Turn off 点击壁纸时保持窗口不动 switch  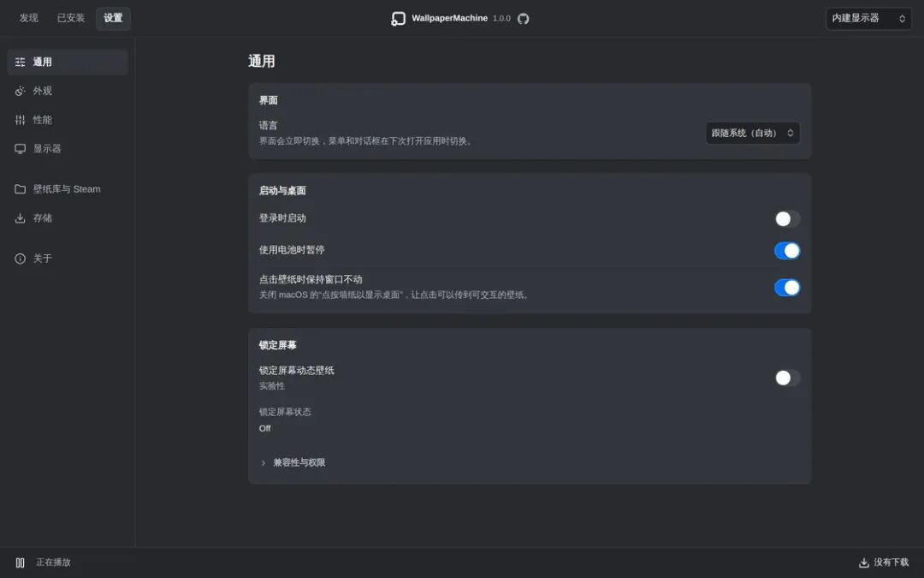(x=787, y=287)
